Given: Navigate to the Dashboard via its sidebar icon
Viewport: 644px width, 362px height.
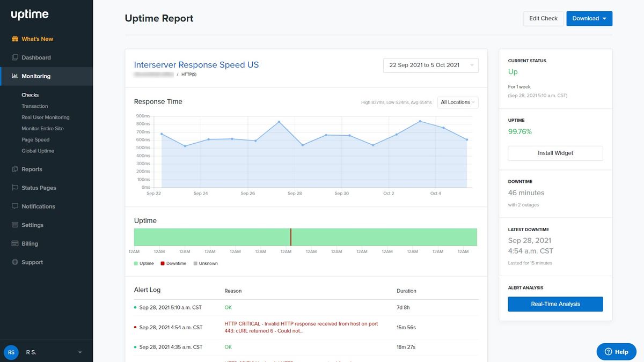Looking at the screenshot, I should coord(16,57).
